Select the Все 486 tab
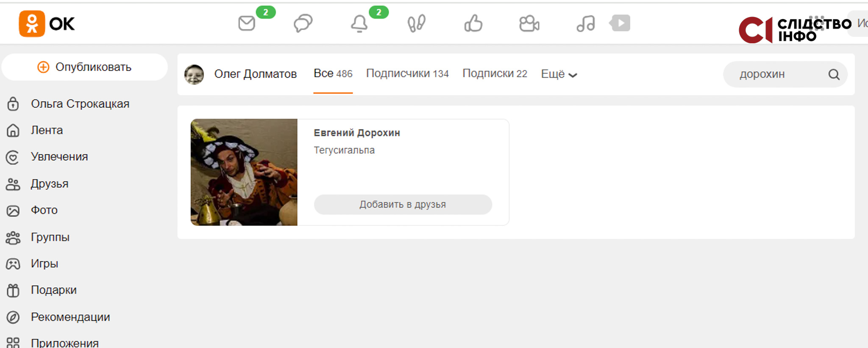 (x=333, y=74)
